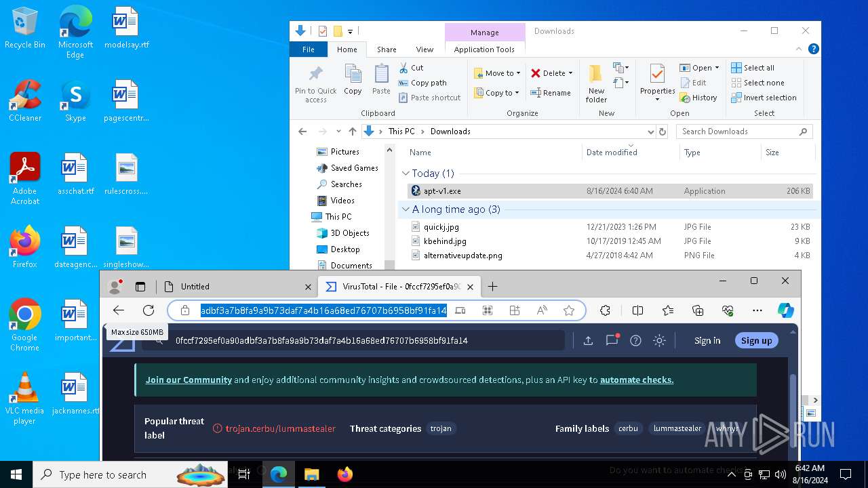
Task: Collapse the A long time ago group
Action: tap(406, 209)
